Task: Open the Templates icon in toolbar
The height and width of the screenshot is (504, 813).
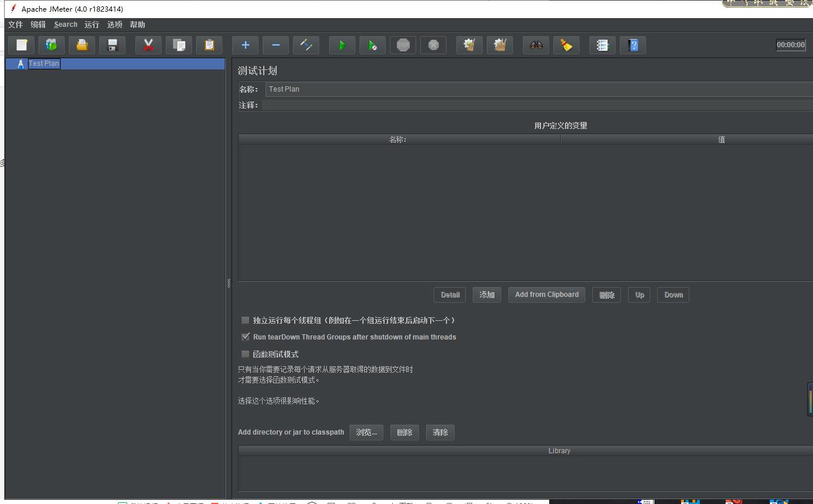Action: (x=52, y=45)
